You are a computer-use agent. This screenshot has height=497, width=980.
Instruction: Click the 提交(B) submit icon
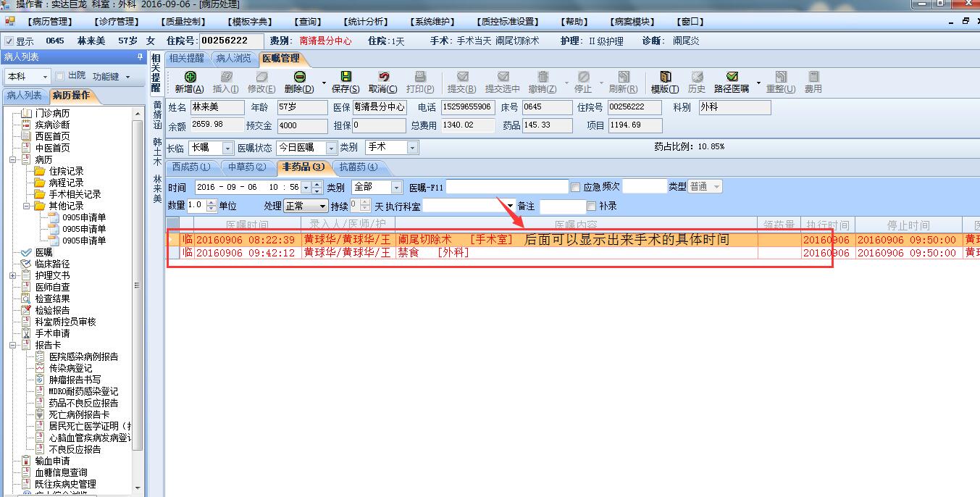click(x=461, y=77)
